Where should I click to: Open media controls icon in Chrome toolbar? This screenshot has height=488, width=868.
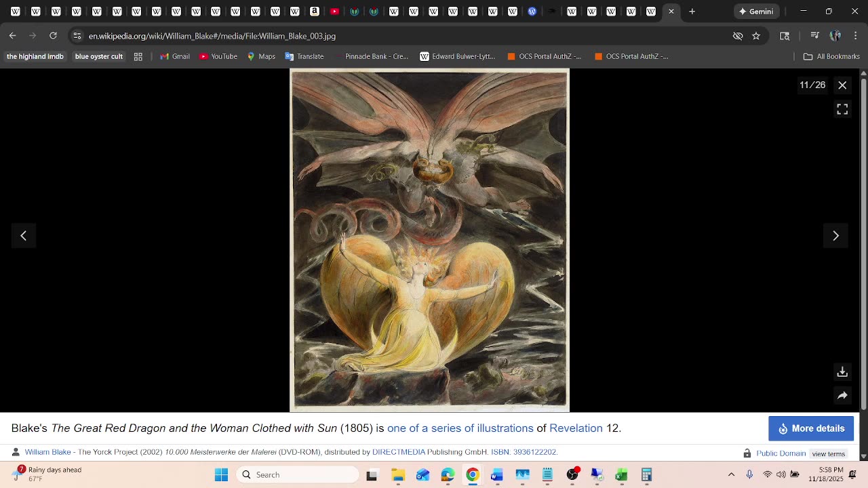(x=815, y=36)
